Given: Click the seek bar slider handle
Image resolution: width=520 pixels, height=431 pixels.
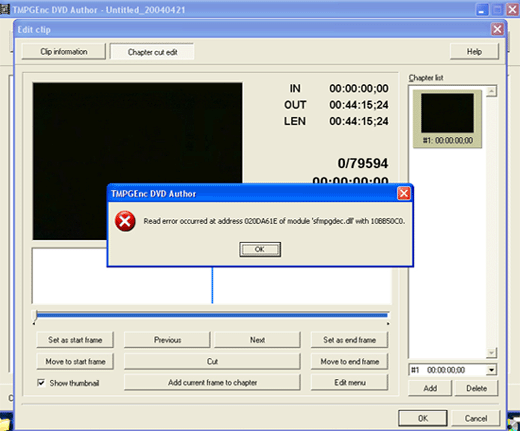Looking at the screenshot, I should (x=35, y=315).
